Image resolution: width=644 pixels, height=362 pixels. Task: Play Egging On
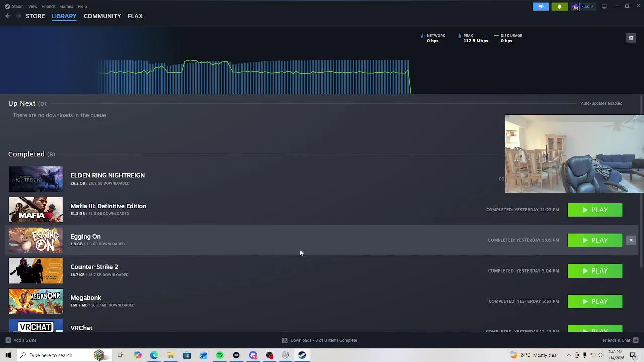[x=595, y=240]
